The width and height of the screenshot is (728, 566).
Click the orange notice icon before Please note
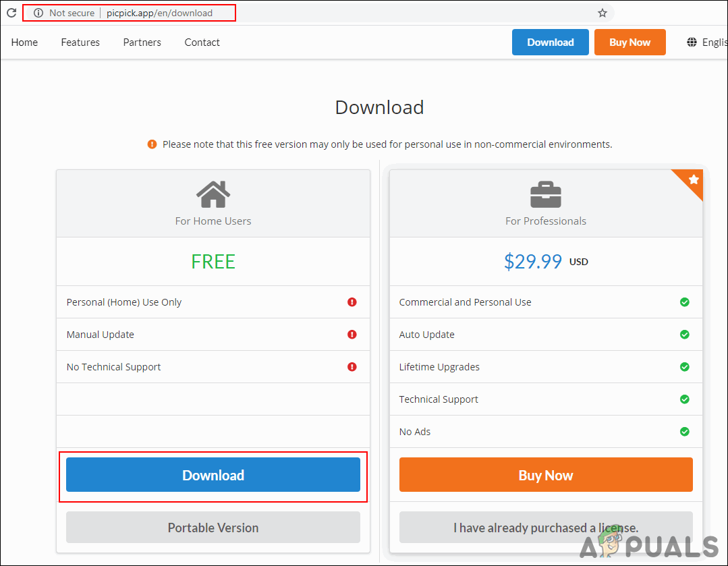pyautogui.click(x=152, y=144)
